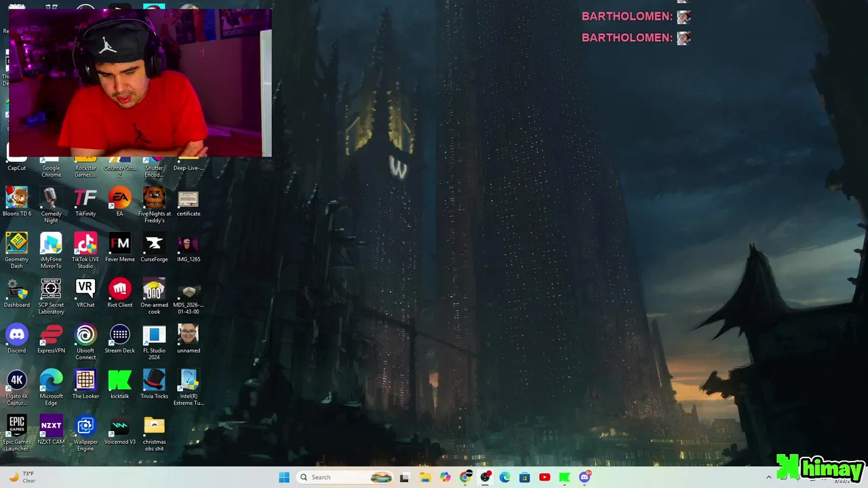Select the Microsoft Edge desktop shortcut
The width and height of the screenshot is (868, 488).
click(x=51, y=388)
